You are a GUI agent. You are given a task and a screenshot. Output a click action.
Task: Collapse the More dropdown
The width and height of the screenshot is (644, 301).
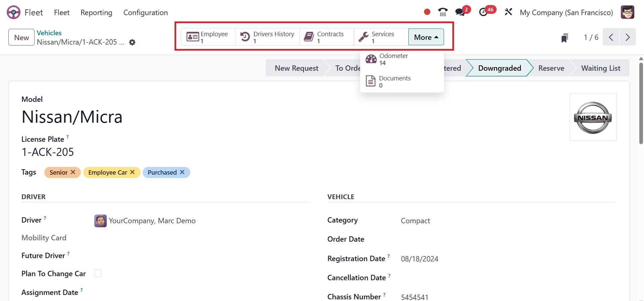[426, 37]
